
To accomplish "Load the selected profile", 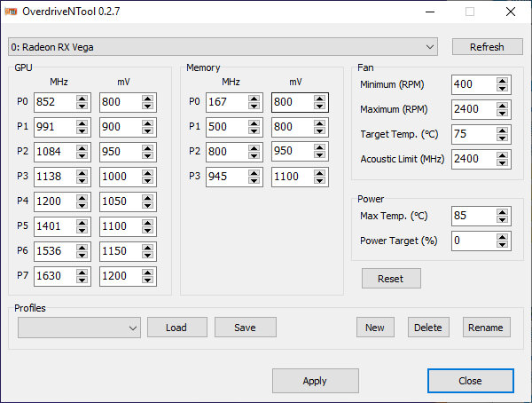I will click(176, 328).
